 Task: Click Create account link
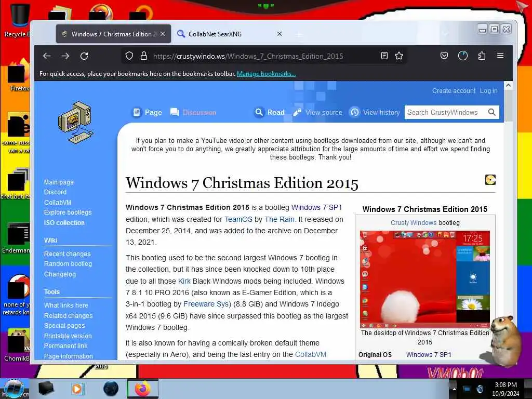point(454,91)
